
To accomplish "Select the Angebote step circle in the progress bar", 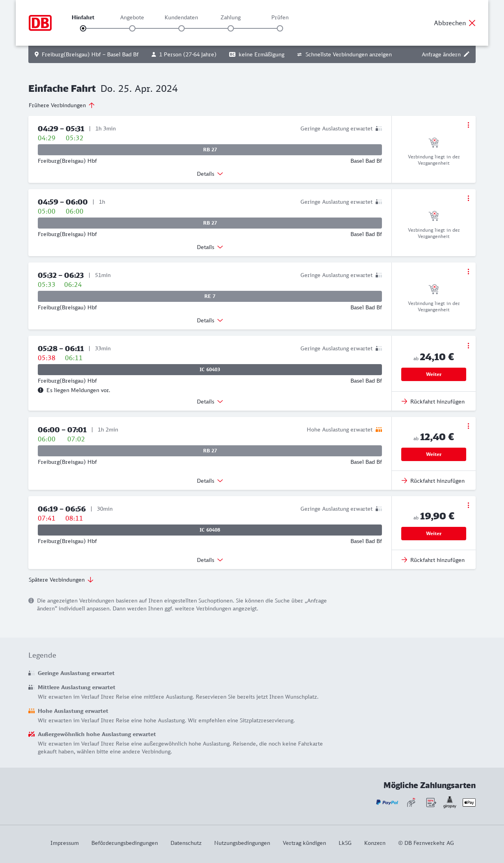I will (132, 28).
